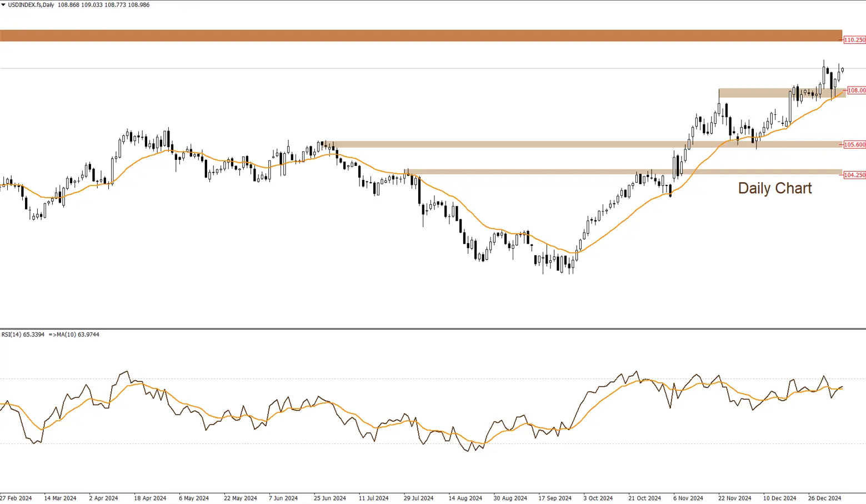Select the latest candlestick on the chart

coord(843,70)
